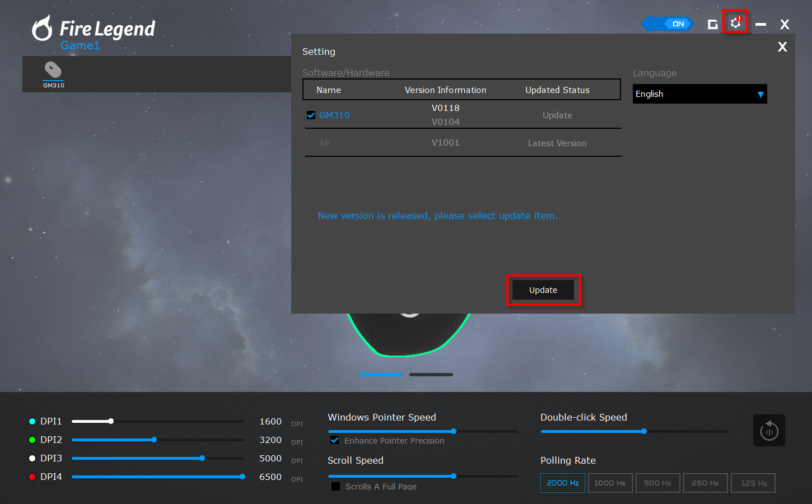
Task: Click the GM310 mouse device icon
Action: click(53, 70)
